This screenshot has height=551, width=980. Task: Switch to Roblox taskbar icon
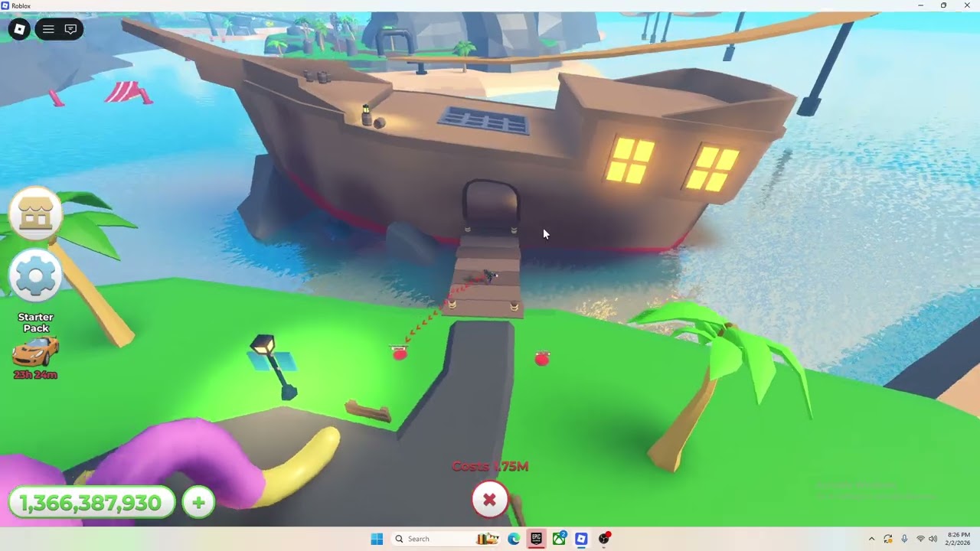click(x=581, y=539)
